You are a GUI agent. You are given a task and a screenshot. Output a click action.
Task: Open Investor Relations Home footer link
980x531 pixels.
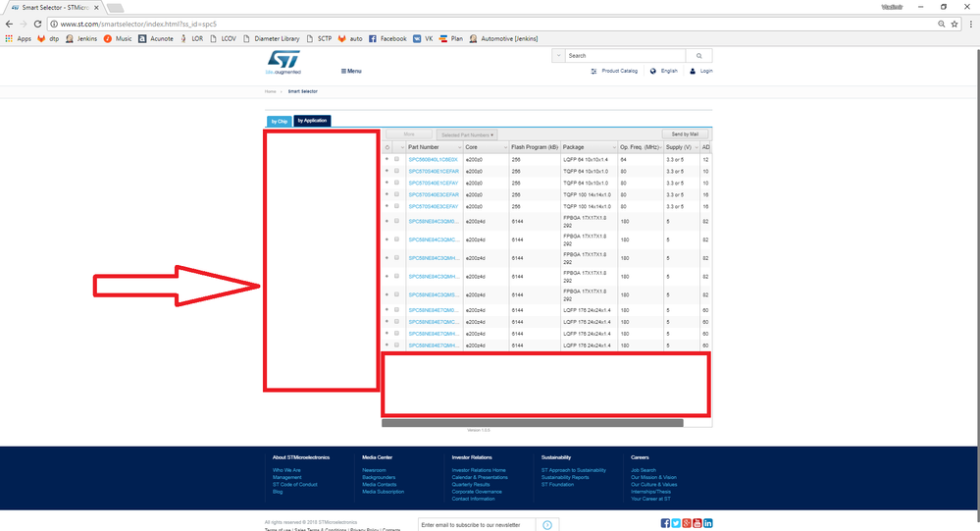[x=479, y=470]
